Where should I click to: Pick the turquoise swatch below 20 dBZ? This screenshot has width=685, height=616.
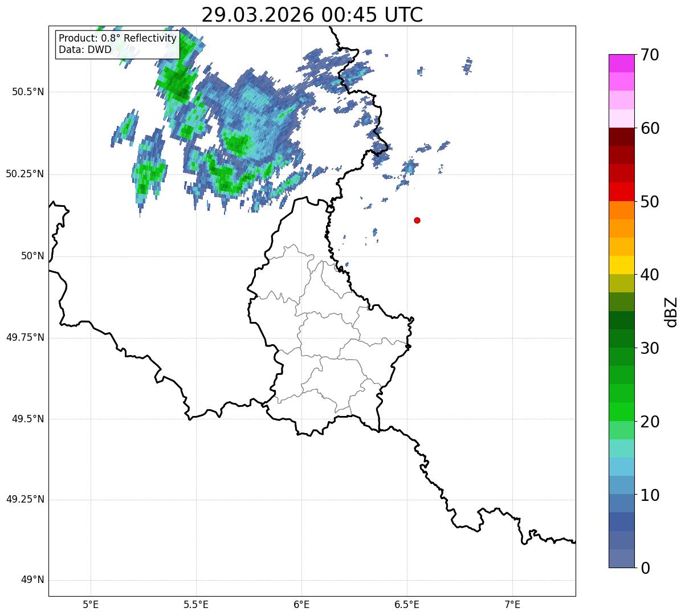(x=621, y=448)
